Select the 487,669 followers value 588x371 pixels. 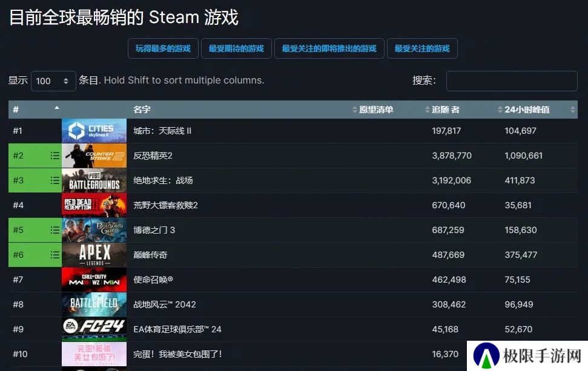pyautogui.click(x=448, y=255)
